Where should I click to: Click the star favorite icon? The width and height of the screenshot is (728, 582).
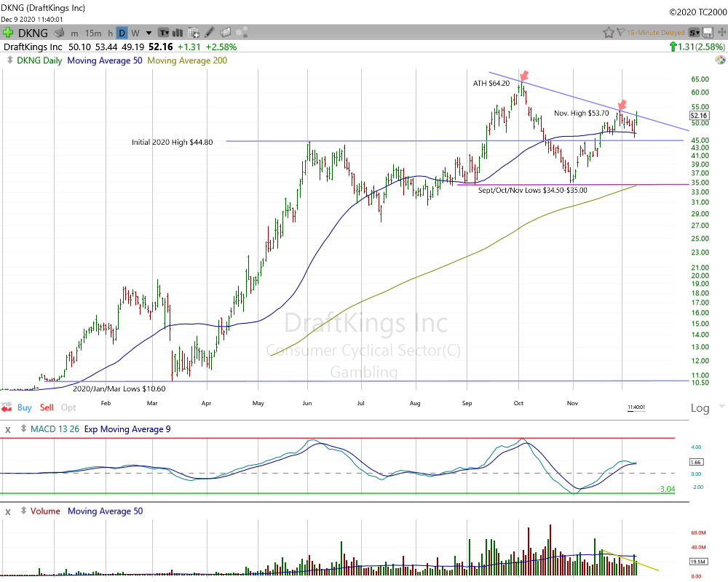point(608,33)
